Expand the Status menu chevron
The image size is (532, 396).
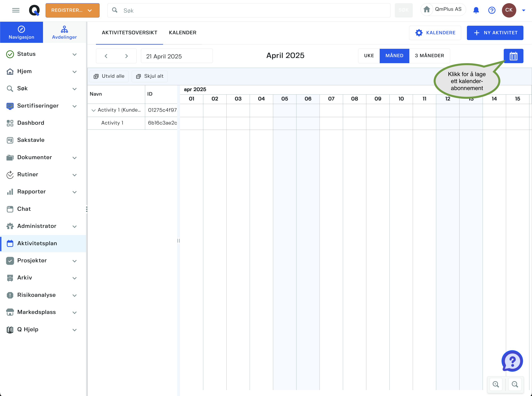click(74, 54)
